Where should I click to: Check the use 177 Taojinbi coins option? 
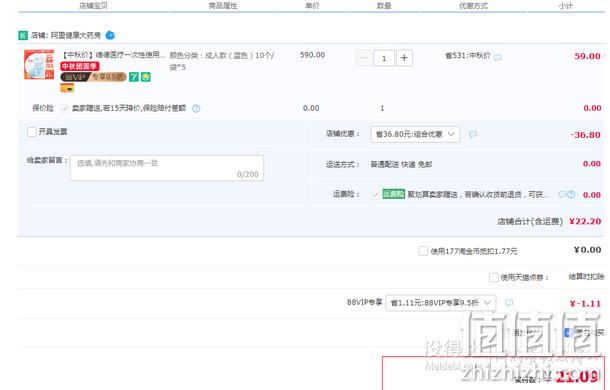(423, 251)
